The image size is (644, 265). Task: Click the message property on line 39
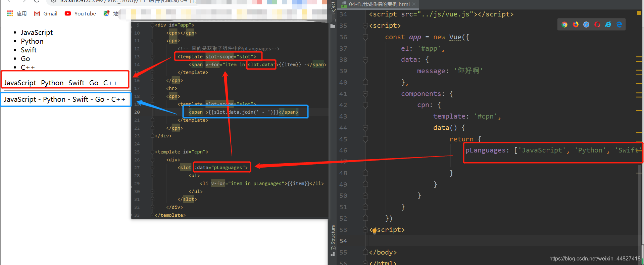pyautogui.click(x=431, y=71)
